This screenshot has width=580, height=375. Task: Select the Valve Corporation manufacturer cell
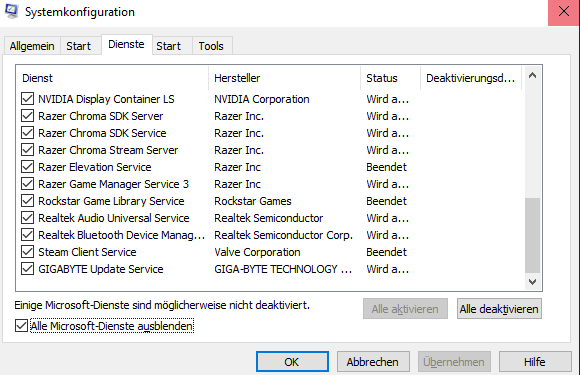pyautogui.click(x=257, y=252)
